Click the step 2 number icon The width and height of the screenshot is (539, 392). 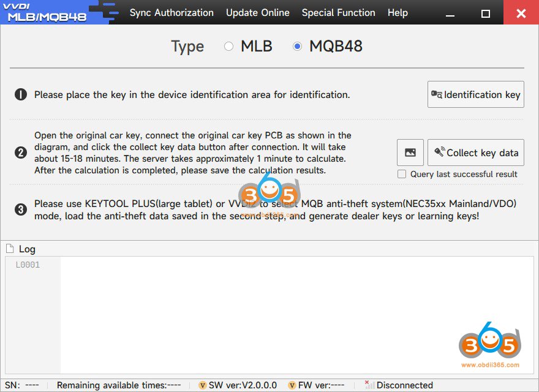point(21,153)
